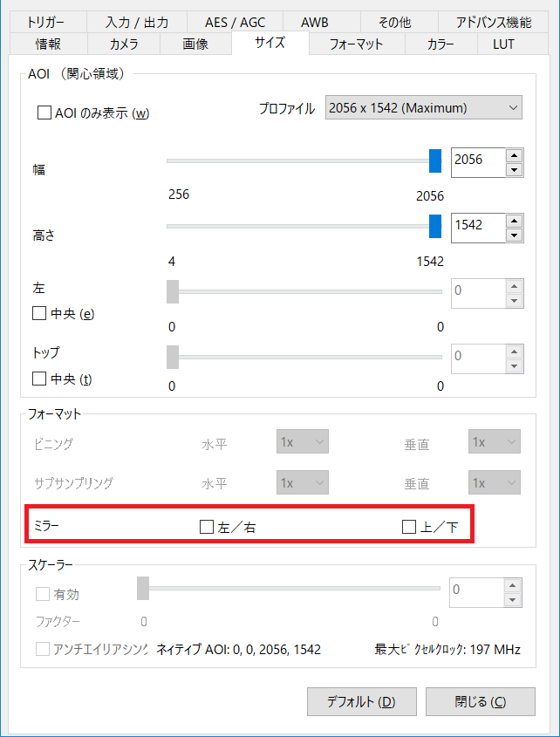
Task: Click the 高さ slider handle
Action: pyautogui.click(x=435, y=226)
